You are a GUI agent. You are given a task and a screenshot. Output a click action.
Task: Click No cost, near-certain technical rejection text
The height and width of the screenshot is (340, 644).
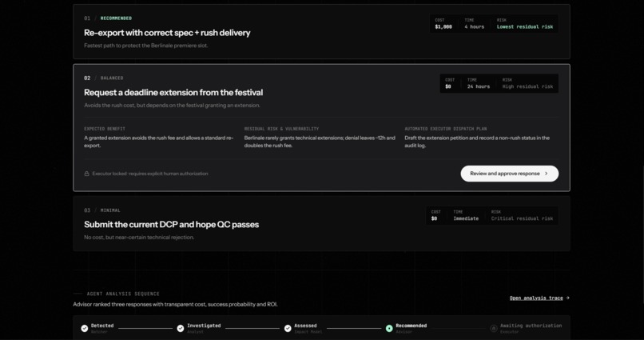(139, 238)
